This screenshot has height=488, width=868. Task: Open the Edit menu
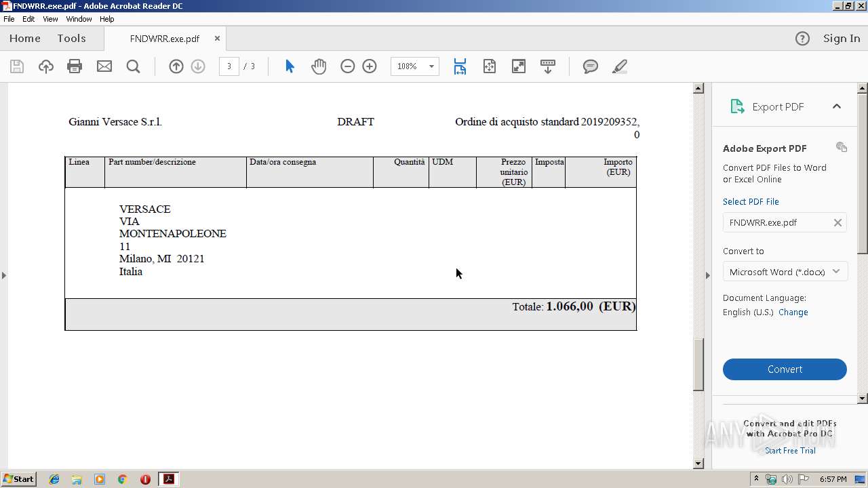(28, 19)
